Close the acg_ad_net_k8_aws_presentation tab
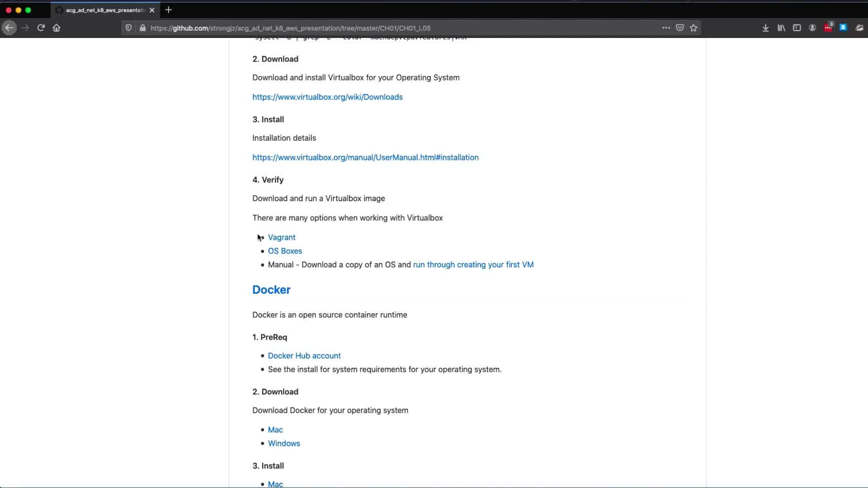The height and width of the screenshot is (488, 868). point(152,10)
